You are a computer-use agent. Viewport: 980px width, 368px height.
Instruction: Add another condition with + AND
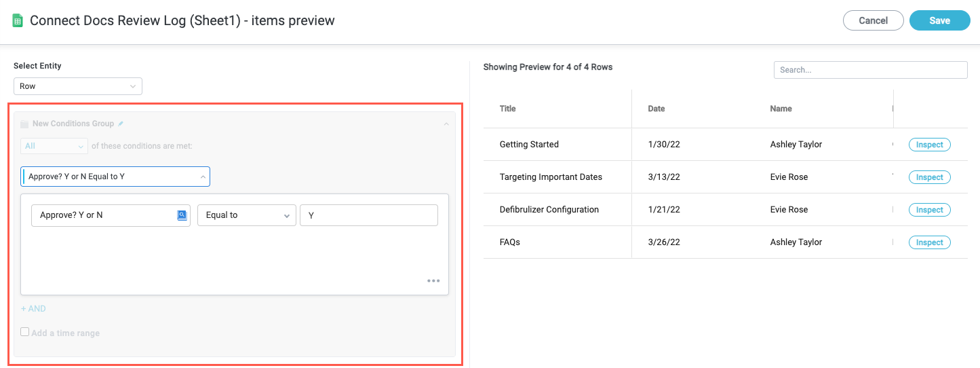tap(33, 308)
